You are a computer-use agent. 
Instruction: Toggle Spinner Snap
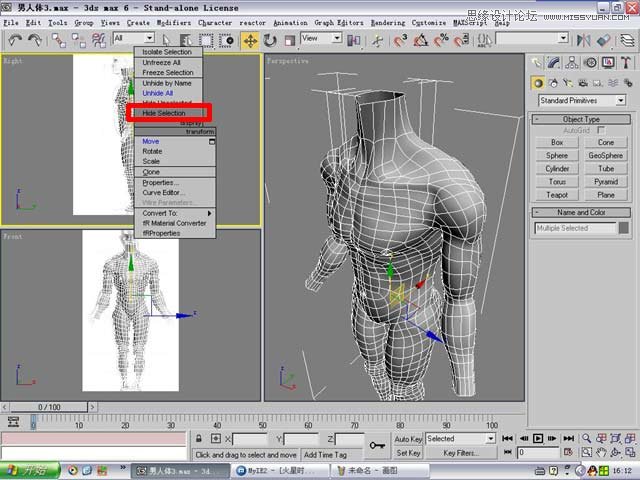461,40
